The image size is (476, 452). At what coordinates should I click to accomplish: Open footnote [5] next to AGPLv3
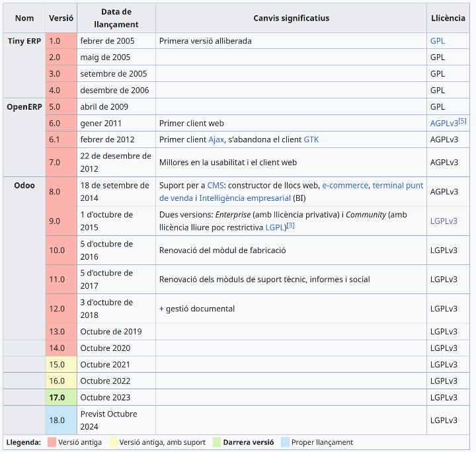tap(462, 121)
